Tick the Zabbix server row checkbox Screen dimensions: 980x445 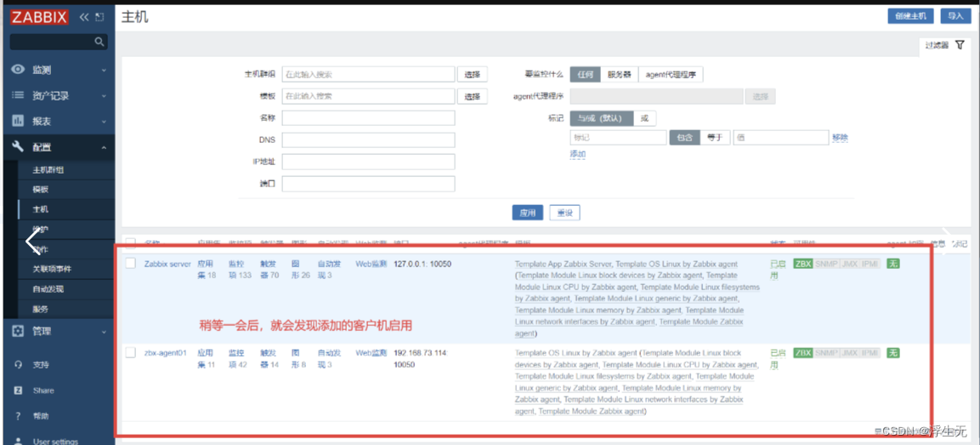[131, 264]
